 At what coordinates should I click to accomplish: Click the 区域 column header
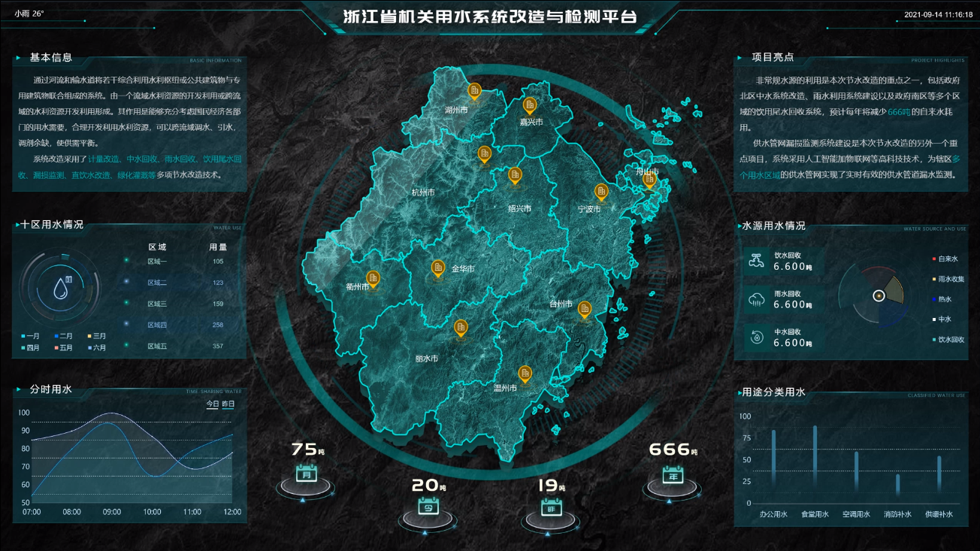point(157,247)
